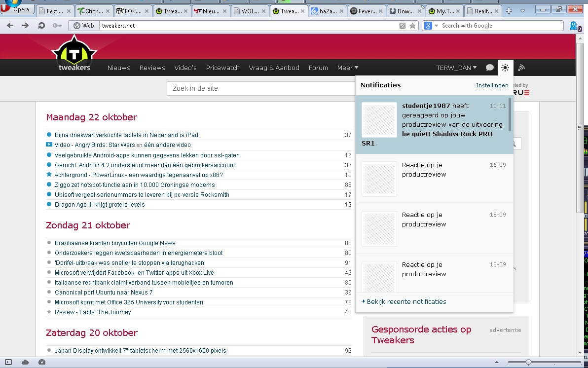Open Vraag & Aanbod section
The image size is (588, 368).
pyautogui.click(x=274, y=68)
